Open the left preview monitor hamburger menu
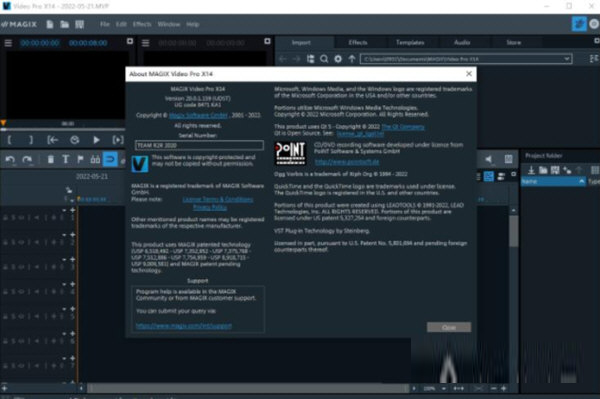This screenshot has height=399, width=600. (8, 43)
